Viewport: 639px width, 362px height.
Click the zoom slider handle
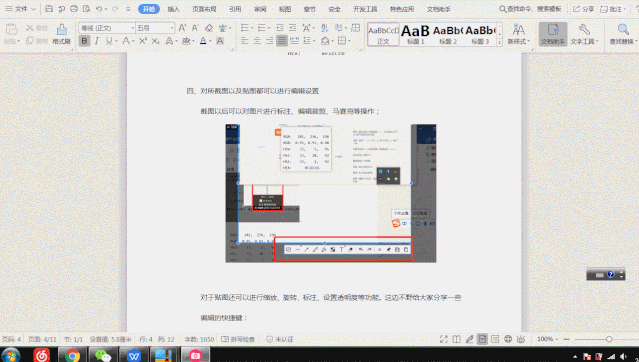609,339
